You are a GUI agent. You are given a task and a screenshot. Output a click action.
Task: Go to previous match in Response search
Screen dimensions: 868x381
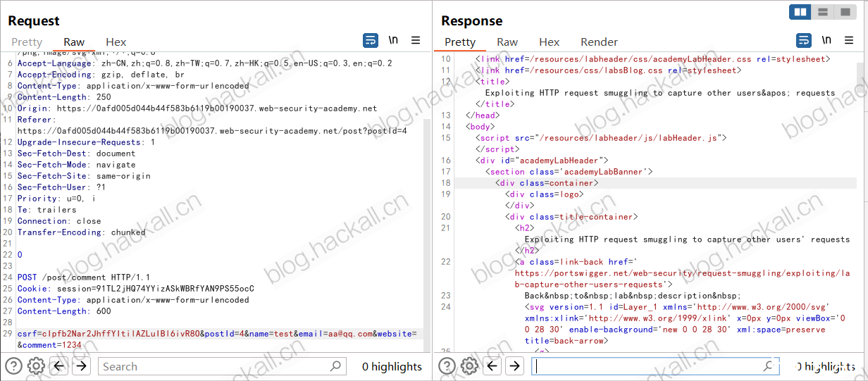click(x=492, y=366)
